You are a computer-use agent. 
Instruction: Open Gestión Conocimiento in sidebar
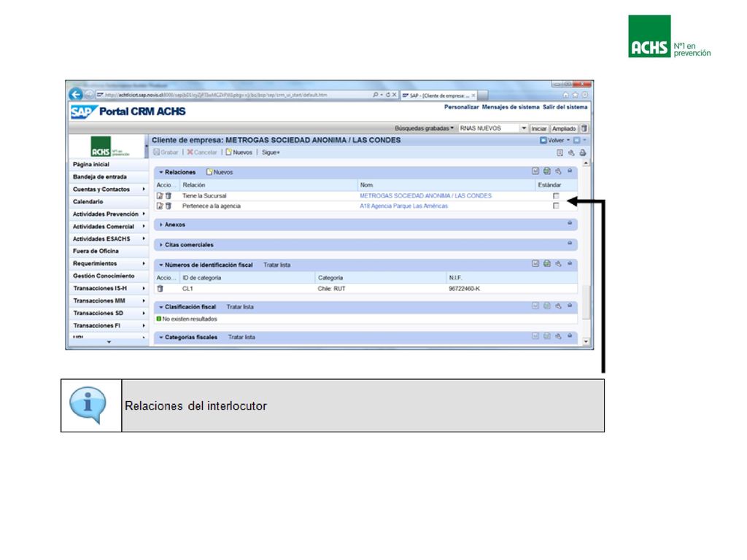(109, 276)
